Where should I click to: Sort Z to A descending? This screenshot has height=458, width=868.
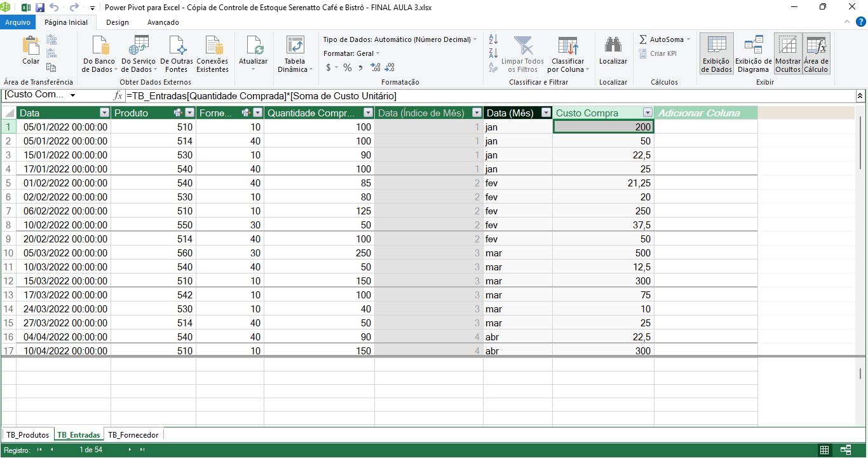[494, 53]
